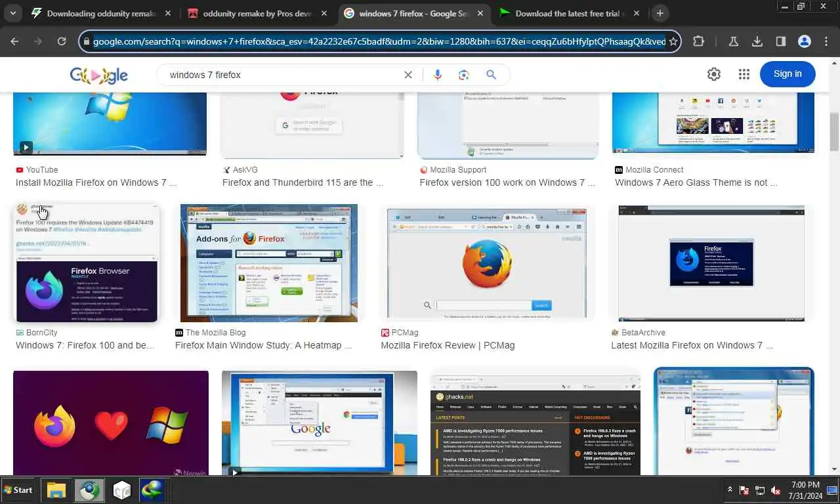Open File Explorer from the taskbar

[56, 490]
